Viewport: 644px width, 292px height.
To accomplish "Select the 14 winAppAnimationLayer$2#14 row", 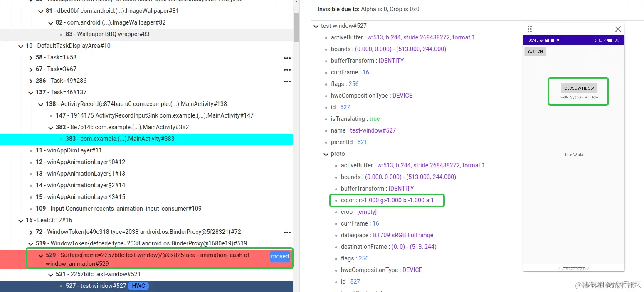I will (x=146, y=185).
